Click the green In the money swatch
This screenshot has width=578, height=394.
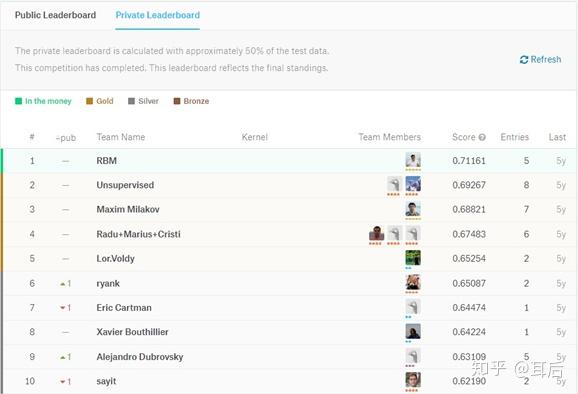(x=18, y=101)
